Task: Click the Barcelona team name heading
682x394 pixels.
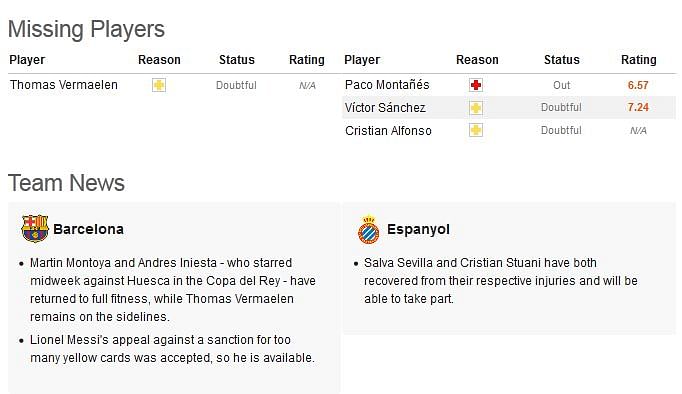Action: point(88,229)
